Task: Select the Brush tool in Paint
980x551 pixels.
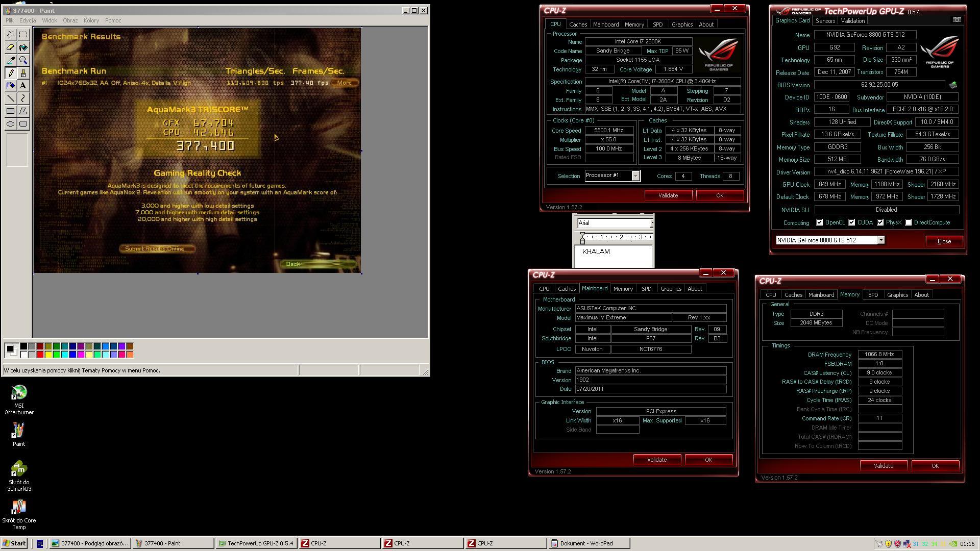Action: 23,73
